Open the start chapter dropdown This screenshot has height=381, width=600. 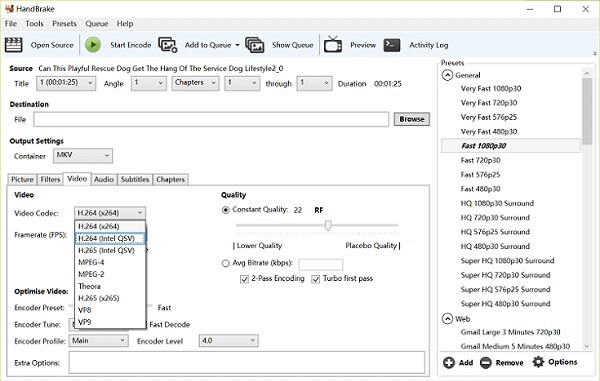point(242,83)
